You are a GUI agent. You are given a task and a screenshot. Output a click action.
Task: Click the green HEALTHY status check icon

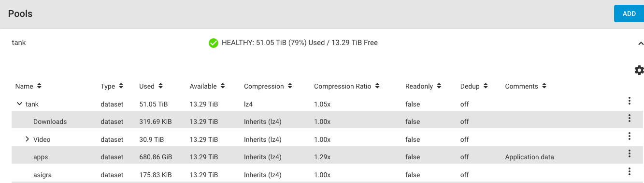click(213, 43)
